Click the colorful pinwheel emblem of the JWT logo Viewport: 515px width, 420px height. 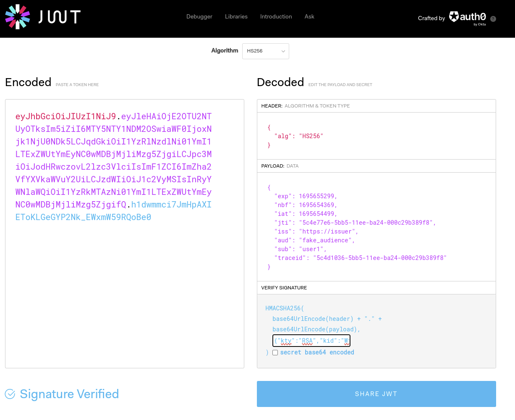coord(17,17)
